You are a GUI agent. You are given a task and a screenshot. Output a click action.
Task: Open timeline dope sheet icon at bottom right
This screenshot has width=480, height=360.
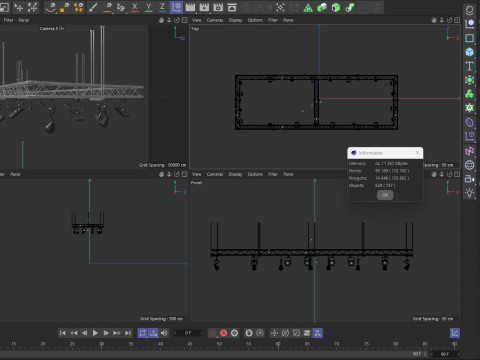pos(455,333)
